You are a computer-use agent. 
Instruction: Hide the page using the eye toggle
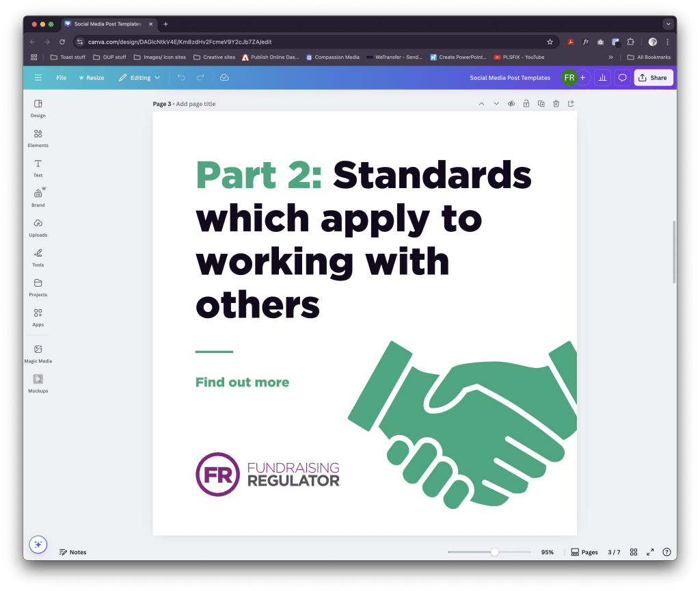(511, 103)
